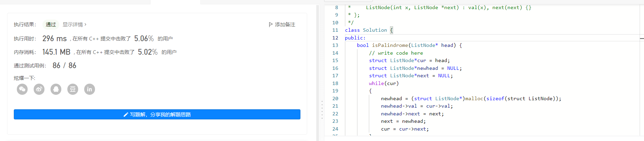Click the panel splitter drag handle dots
This screenshot has width=644, height=141.
pyautogui.click(x=322, y=110)
